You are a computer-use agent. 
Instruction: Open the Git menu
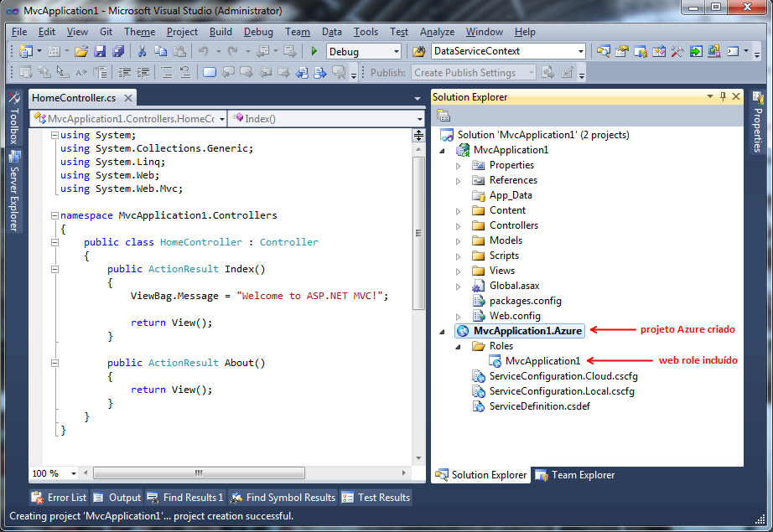tap(106, 32)
